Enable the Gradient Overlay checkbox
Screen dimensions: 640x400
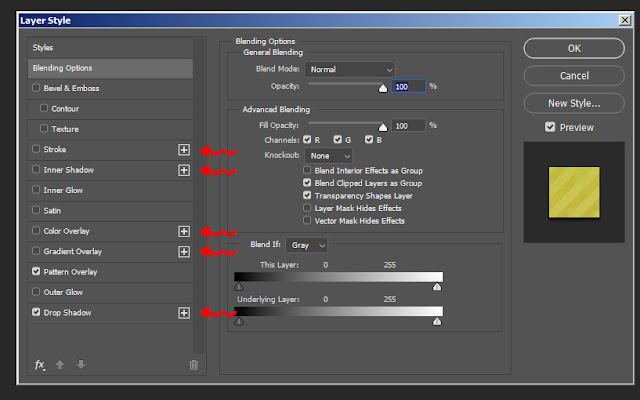[36, 251]
